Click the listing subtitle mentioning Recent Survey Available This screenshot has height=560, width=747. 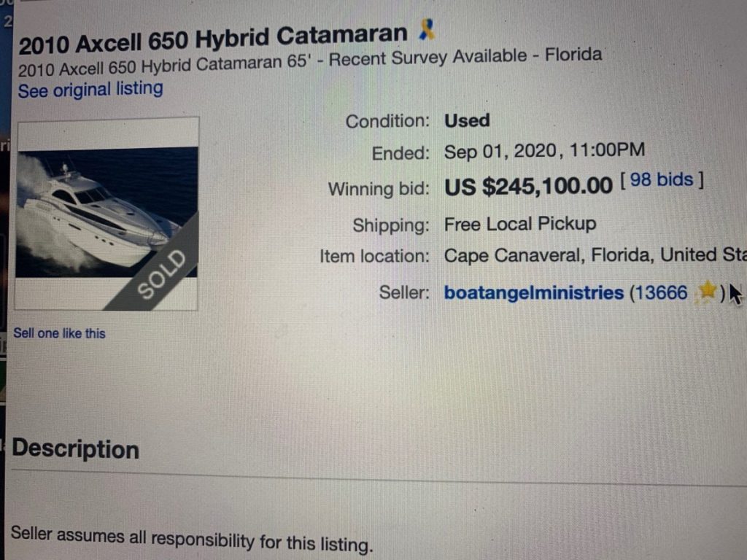pos(310,61)
